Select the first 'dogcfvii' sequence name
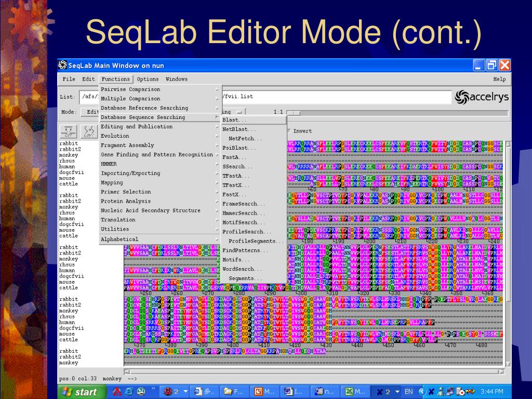Image resolution: width=532 pixels, height=399 pixels. (x=71, y=172)
